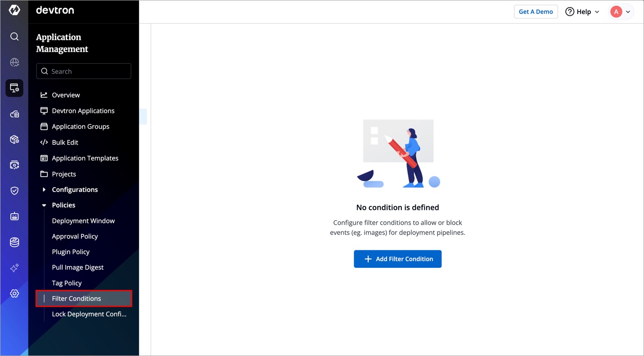Open Tag Policy menu item
This screenshot has width=644, height=356.
click(67, 283)
